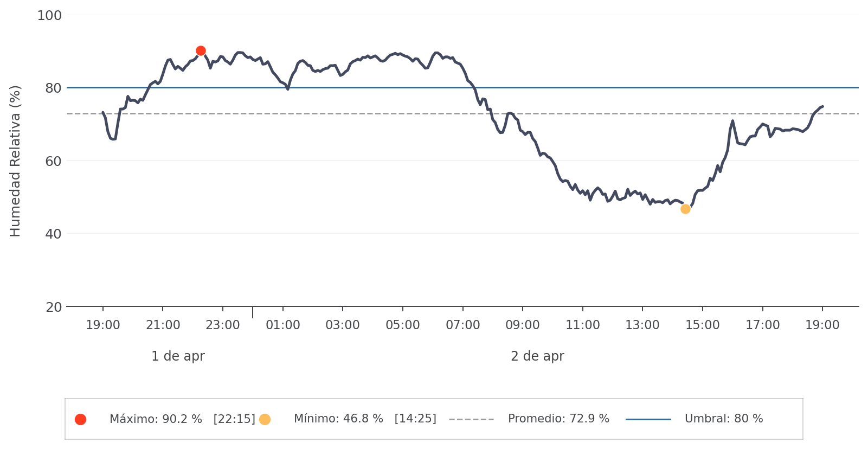Click the orange Mínimo legend marker
This screenshot has width=868, height=449.
coord(265,419)
